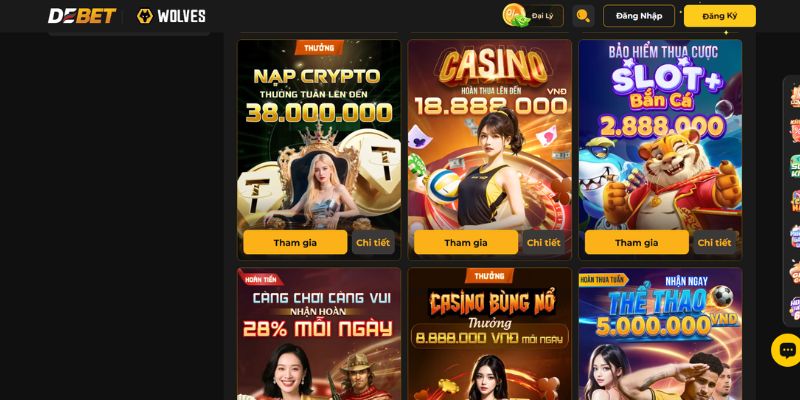Viewport: 800px width, 400px height.
Task: Open the live chat bubble
Action: tap(786, 350)
